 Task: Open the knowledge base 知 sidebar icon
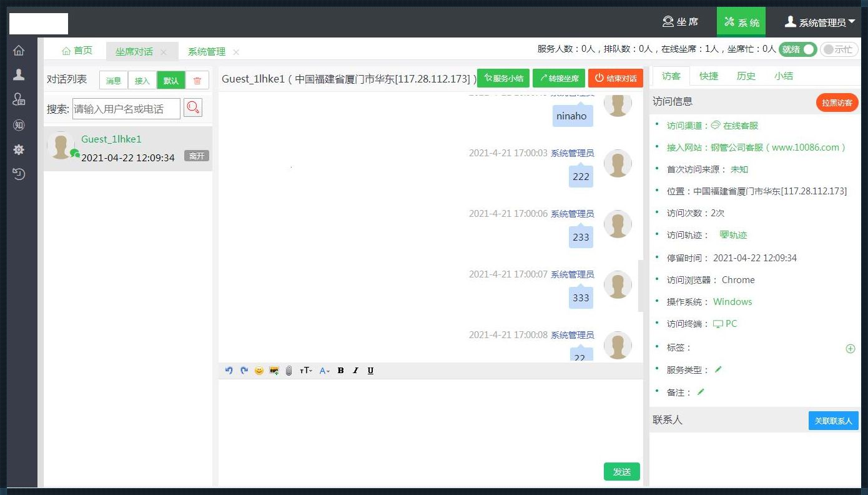pyautogui.click(x=19, y=125)
